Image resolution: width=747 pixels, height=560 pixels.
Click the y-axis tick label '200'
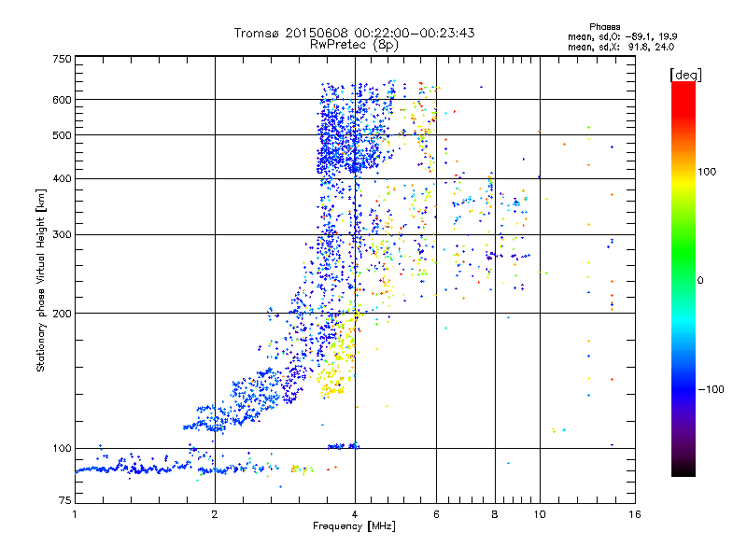(x=62, y=314)
